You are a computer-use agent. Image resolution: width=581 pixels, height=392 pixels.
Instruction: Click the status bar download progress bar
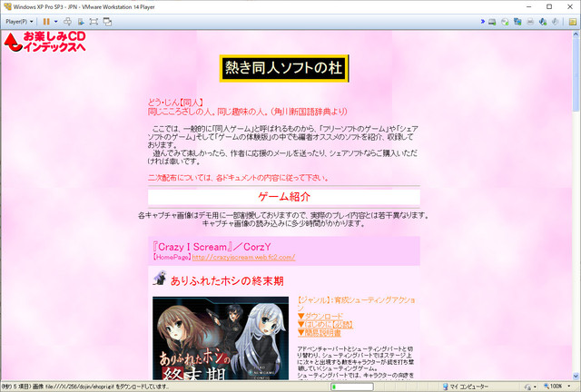[x=351, y=387]
